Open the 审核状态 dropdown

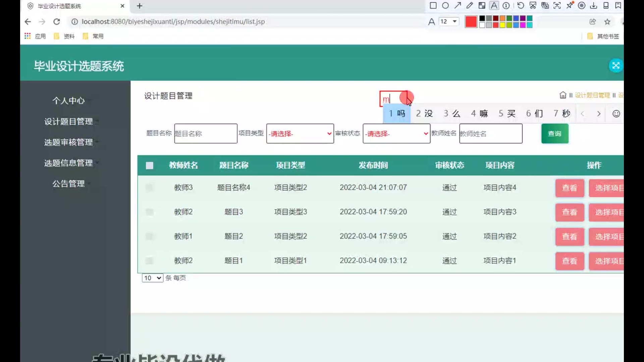coord(396,134)
